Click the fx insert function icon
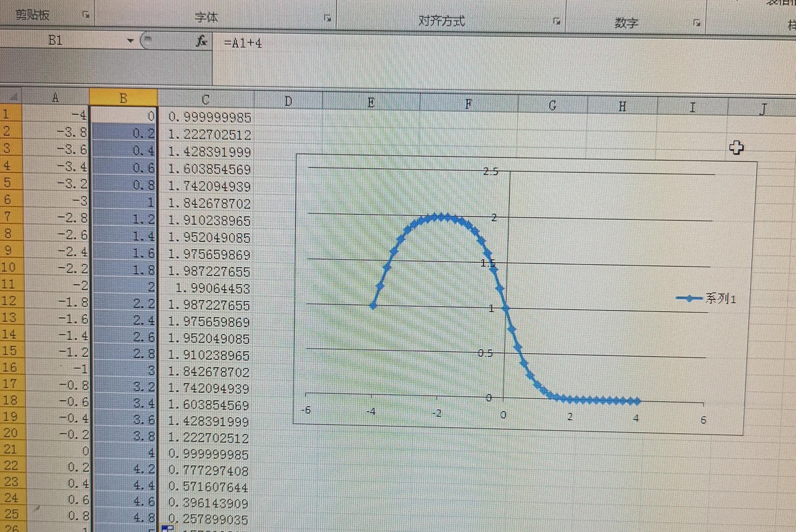The width and height of the screenshot is (796, 532). [202, 42]
